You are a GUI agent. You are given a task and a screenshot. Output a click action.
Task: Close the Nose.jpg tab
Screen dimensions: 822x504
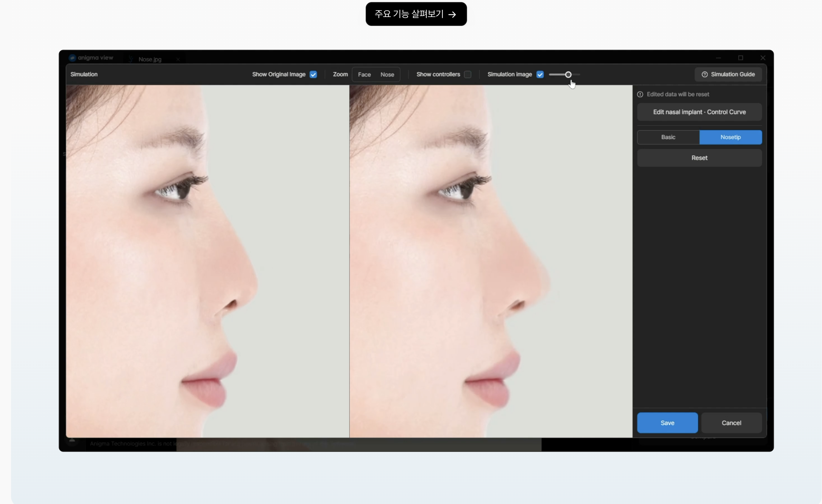(x=178, y=59)
